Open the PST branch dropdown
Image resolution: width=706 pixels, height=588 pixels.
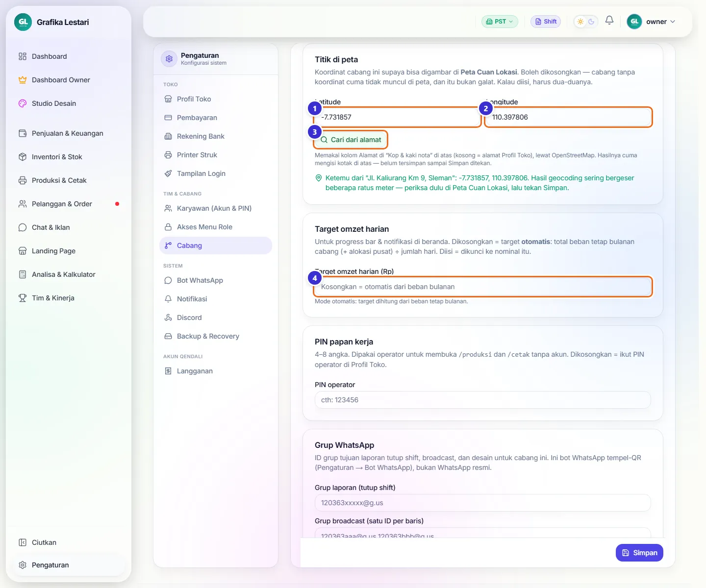(x=500, y=22)
